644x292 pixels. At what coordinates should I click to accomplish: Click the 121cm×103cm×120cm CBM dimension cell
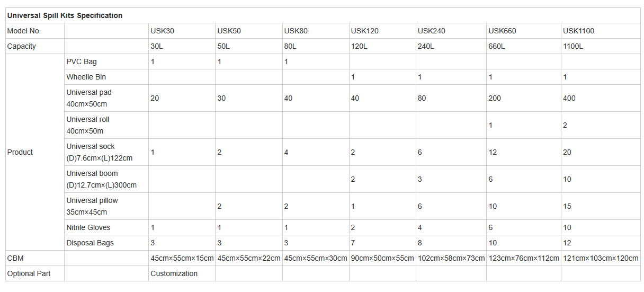click(600, 258)
